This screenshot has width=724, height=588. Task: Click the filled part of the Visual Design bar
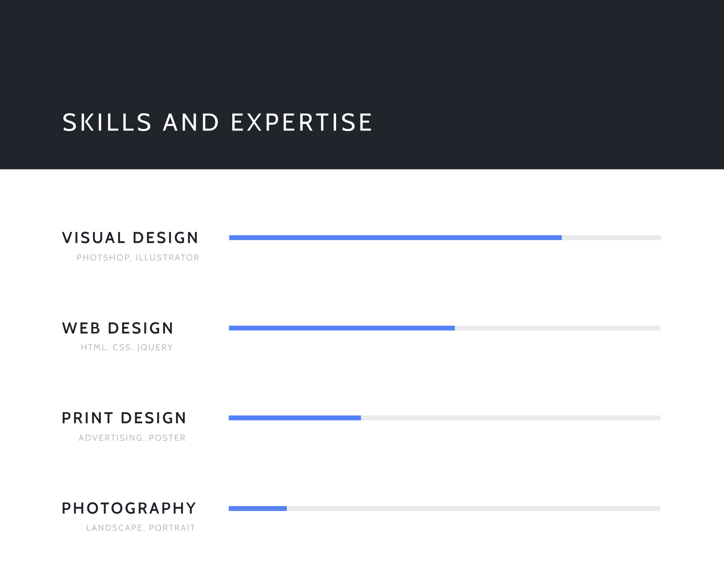[x=395, y=238]
